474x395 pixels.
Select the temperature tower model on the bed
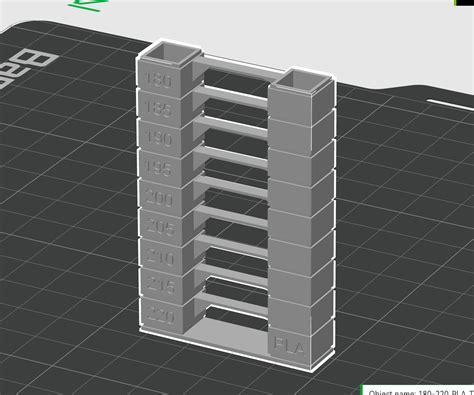point(235,205)
